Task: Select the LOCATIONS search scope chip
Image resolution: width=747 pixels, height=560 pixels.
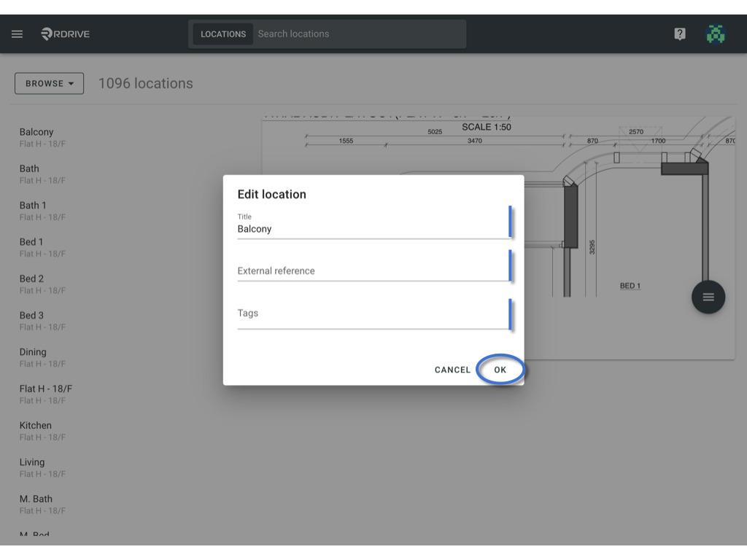Action: coord(223,34)
